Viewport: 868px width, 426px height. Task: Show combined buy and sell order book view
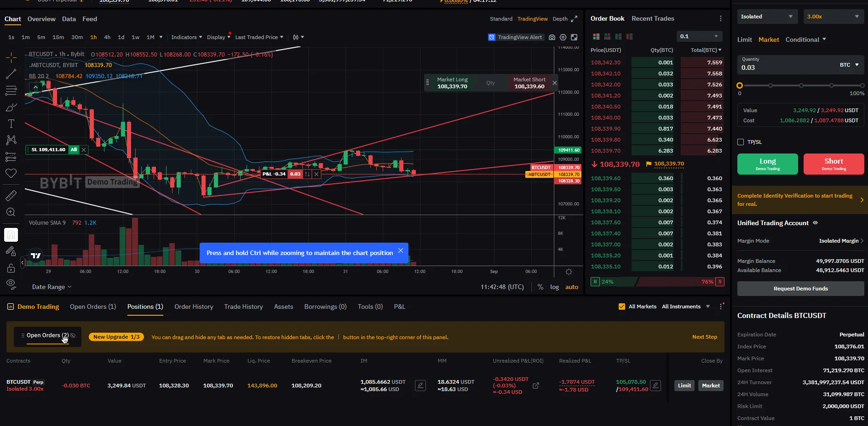597,36
